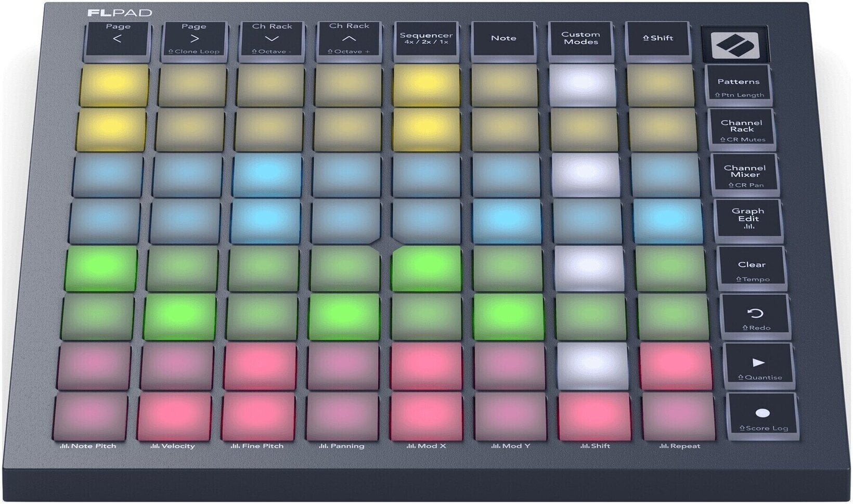Tap the pad directly above Panning label

click(342, 417)
